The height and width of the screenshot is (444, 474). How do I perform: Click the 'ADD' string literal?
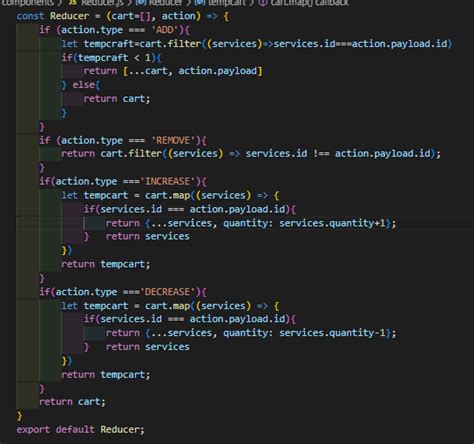(165, 30)
